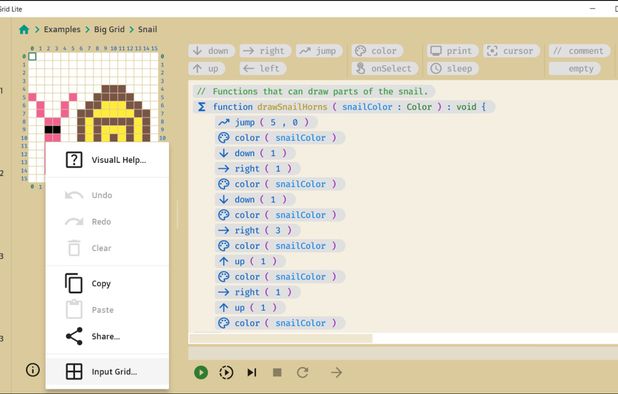Open the Examples breadcrumb
This screenshot has height=394, width=618.
point(62,30)
